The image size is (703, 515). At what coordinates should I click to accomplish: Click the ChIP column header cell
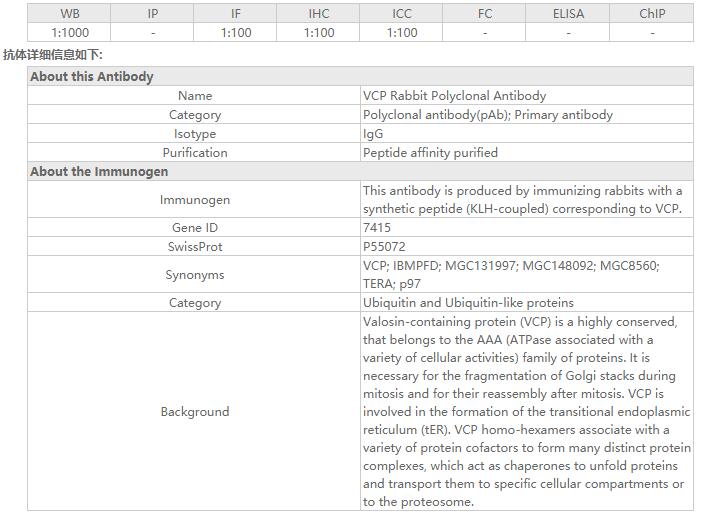click(652, 14)
